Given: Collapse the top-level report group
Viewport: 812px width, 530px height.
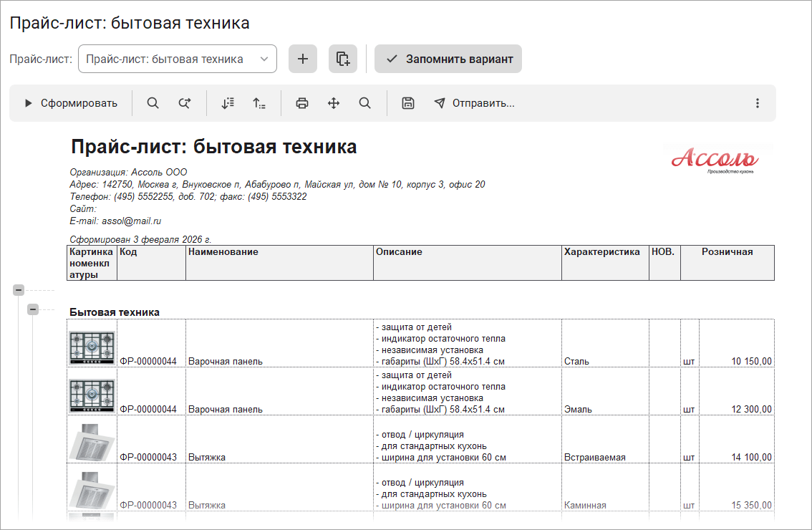Looking at the screenshot, I should click(19, 290).
